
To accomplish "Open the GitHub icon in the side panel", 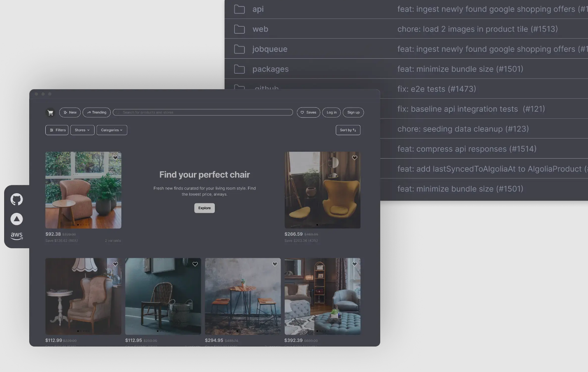I will (16, 199).
